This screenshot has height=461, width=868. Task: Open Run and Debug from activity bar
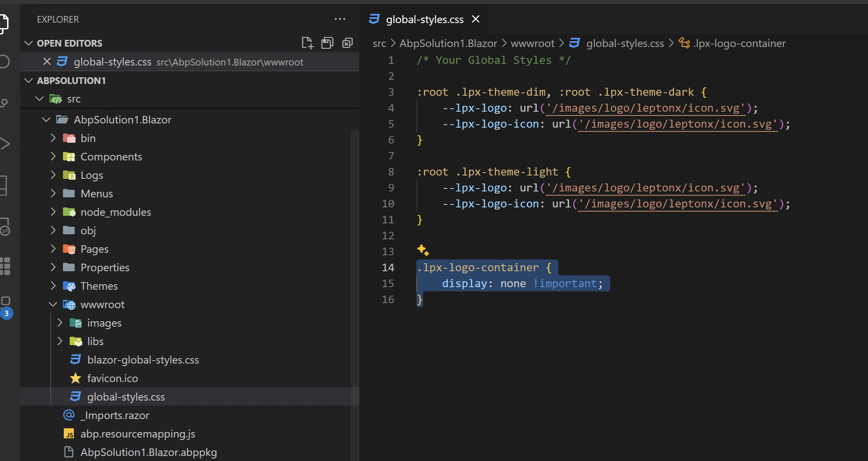coord(5,144)
